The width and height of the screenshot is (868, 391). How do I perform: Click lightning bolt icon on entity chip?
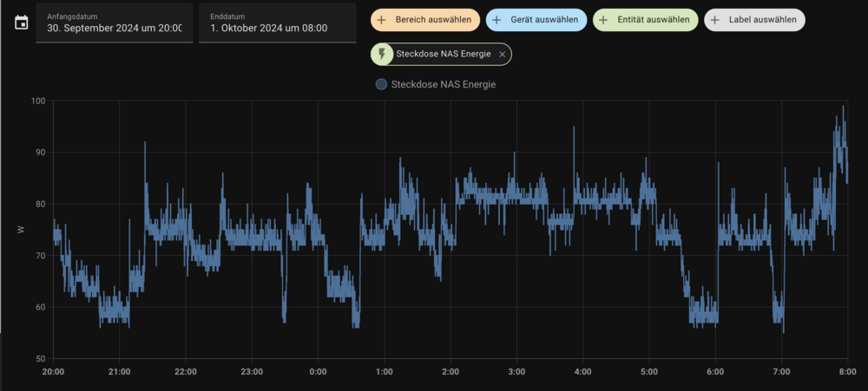tap(381, 55)
